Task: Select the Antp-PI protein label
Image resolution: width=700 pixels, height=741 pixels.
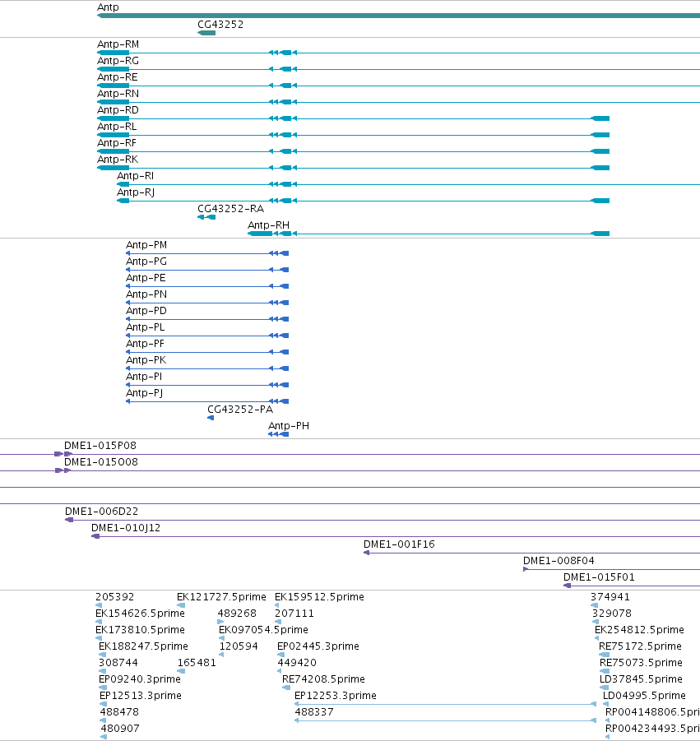Action: click(144, 377)
